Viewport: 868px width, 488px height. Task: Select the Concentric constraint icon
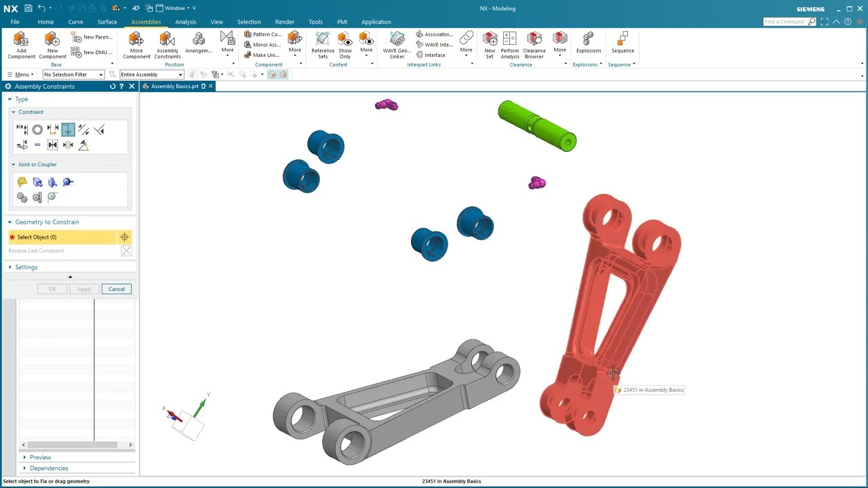37,129
